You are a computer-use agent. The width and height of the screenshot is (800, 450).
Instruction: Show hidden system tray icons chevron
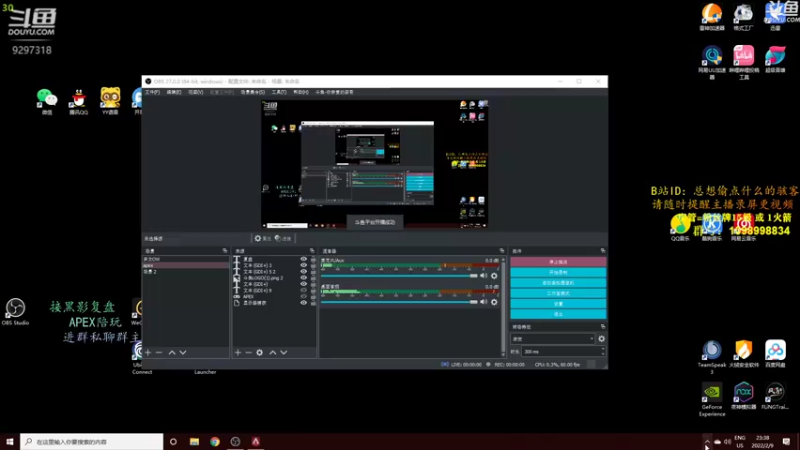pos(707,441)
